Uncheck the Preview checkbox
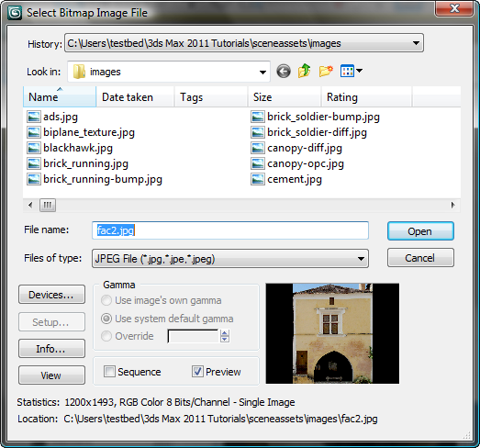The height and width of the screenshot is (448, 480). pos(197,372)
